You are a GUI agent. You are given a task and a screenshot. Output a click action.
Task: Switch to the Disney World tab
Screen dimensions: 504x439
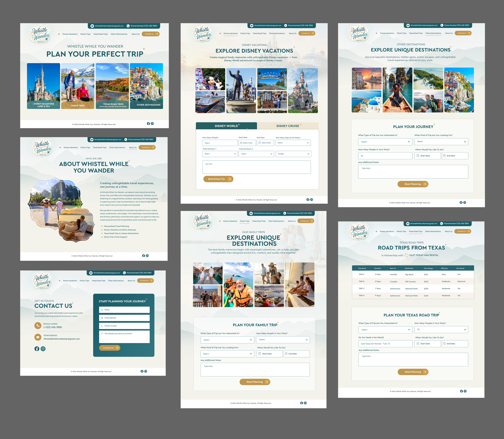[x=226, y=126]
